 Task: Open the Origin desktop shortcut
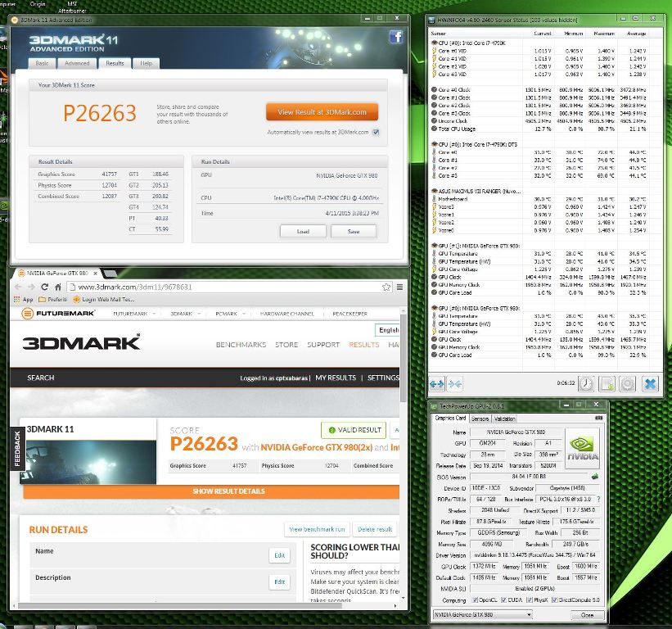click(38, 4)
